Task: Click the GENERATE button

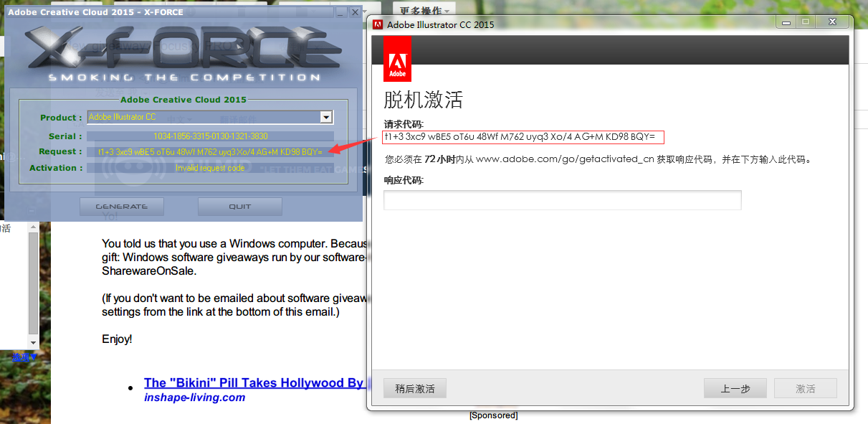Action: [x=122, y=207]
